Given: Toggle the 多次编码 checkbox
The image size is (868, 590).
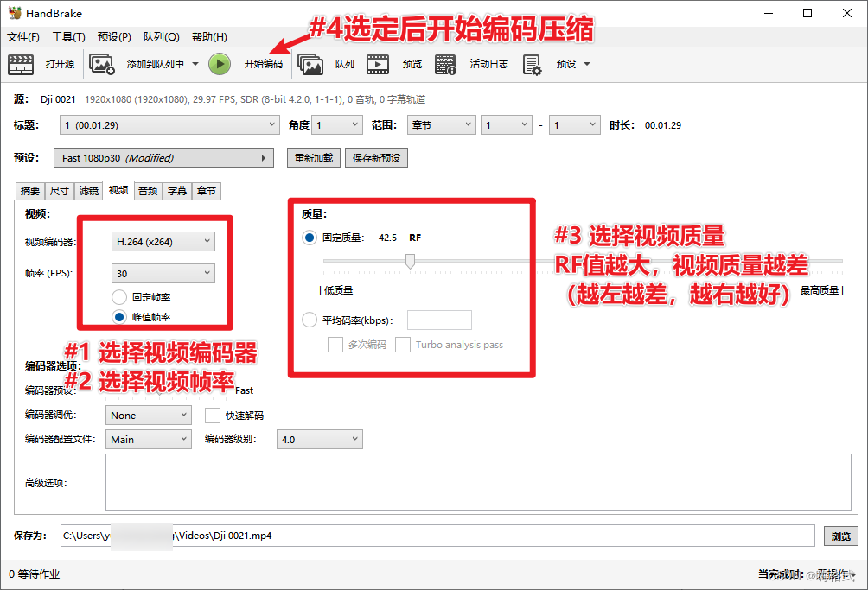Looking at the screenshot, I should [x=335, y=345].
